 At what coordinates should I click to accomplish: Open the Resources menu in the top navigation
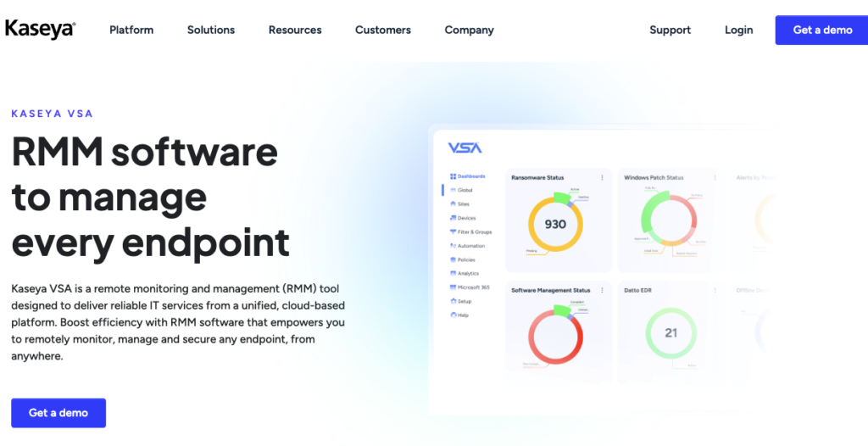click(295, 30)
